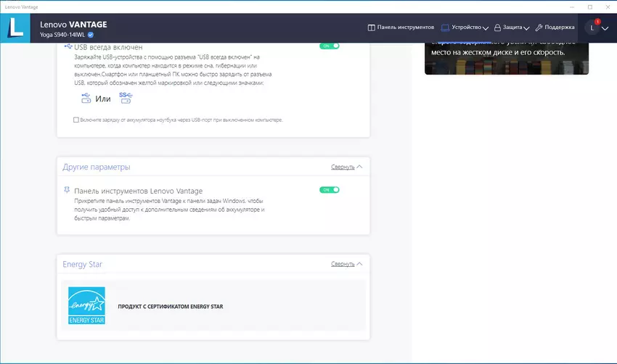The height and width of the screenshot is (364, 617).
Task: Click the verified badge next to Yoga S940-14IWL
Action: coord(91,34)
